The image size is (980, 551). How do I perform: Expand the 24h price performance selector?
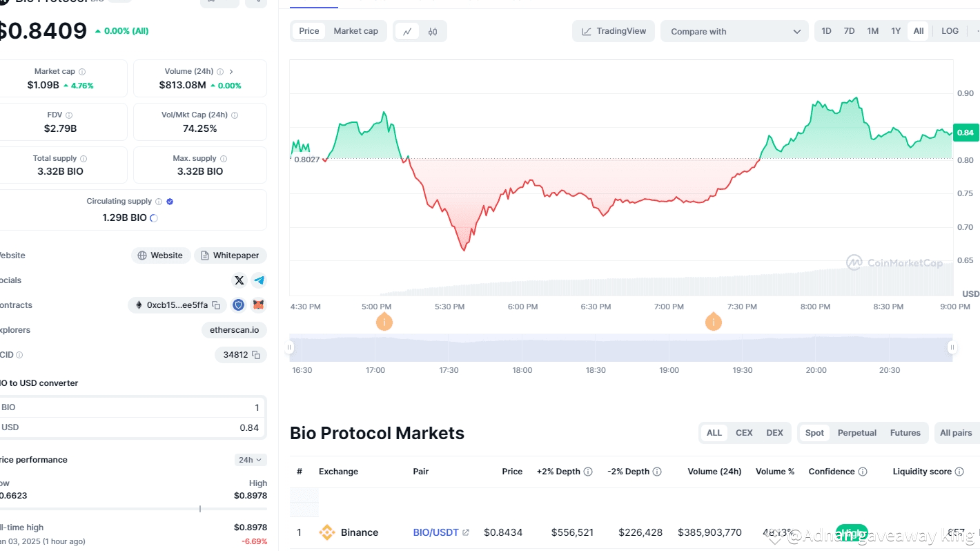[250, 459]
